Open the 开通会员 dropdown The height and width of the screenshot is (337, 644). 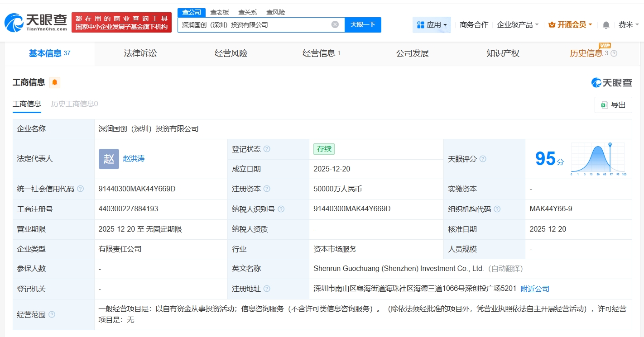click(570, 25)
